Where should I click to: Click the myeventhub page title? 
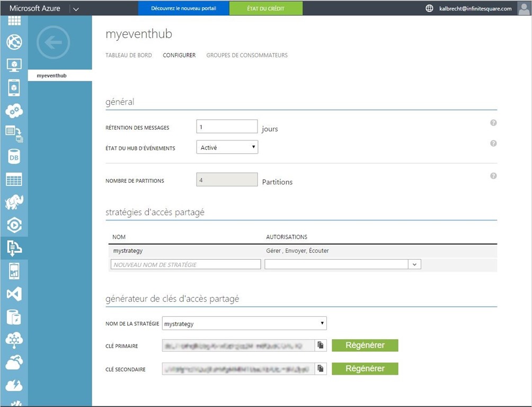(x=139, y=34)
